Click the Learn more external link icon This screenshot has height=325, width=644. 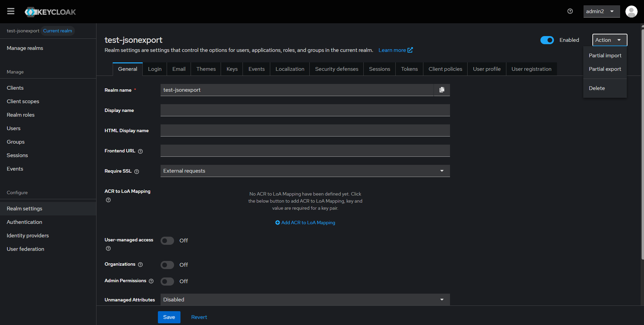pos(410,50)
